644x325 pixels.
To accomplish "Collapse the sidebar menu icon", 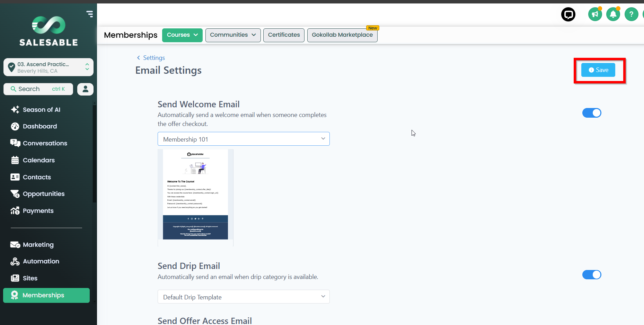I will [90, 14].
